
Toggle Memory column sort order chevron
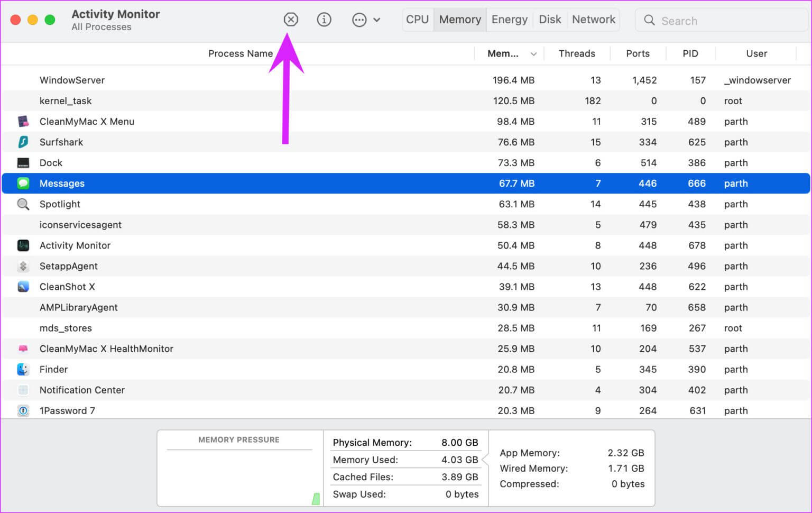(533, 54)
